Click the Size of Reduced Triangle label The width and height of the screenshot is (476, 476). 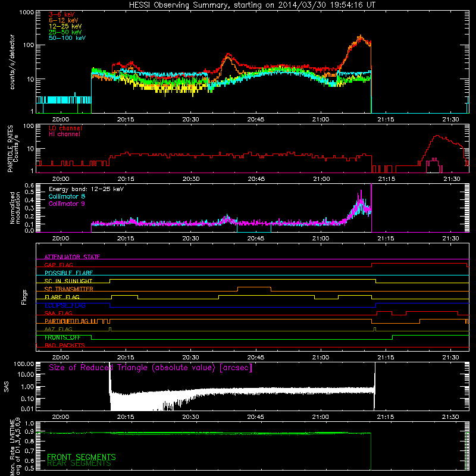[x=151, y=368]
